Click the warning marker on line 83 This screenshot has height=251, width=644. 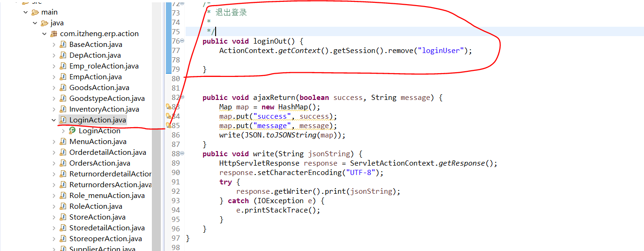click(169, 106)
